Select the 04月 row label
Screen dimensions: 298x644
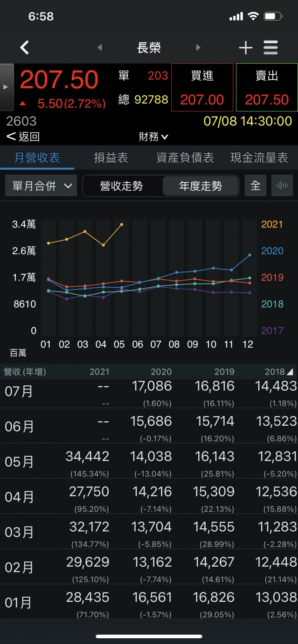tap(19, 497)
